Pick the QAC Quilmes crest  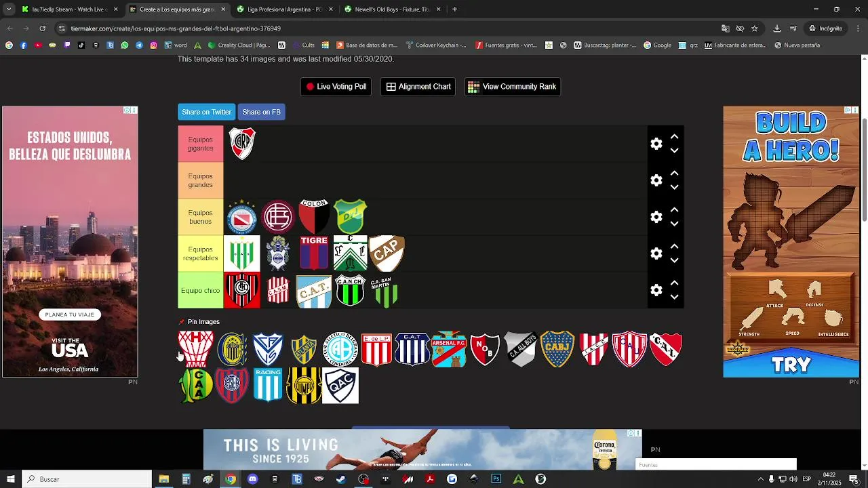(x=340, y=386)
